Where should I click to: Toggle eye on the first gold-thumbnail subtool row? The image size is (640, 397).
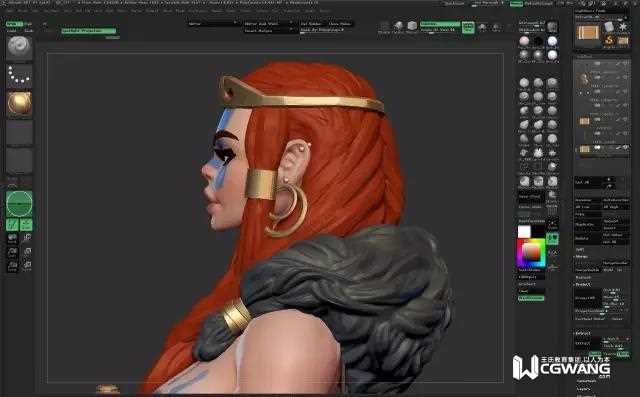tap(625, 120)
